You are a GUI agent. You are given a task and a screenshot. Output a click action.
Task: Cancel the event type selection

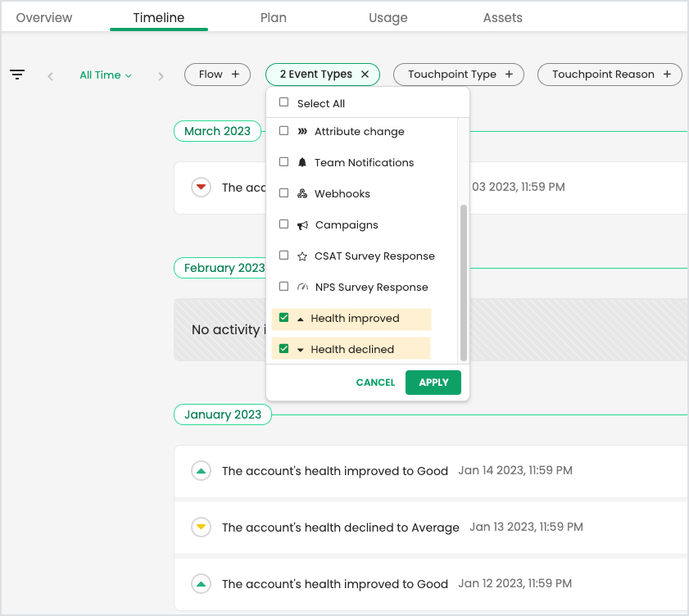point(375,382)
